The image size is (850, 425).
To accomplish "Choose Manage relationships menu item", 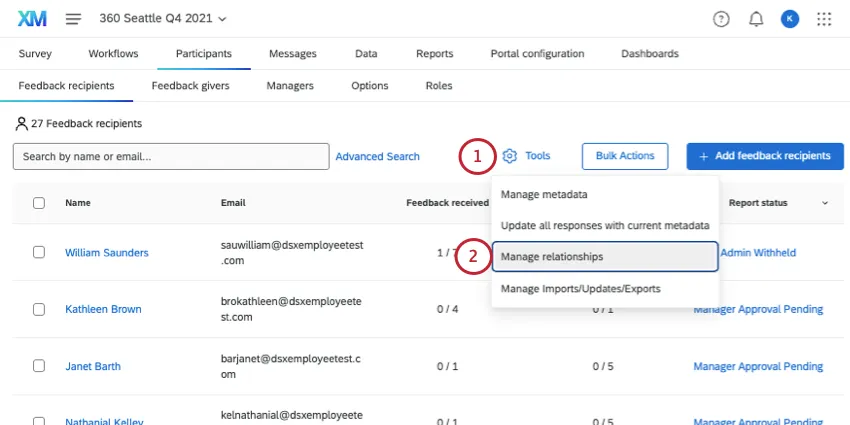I will (605, 257).
